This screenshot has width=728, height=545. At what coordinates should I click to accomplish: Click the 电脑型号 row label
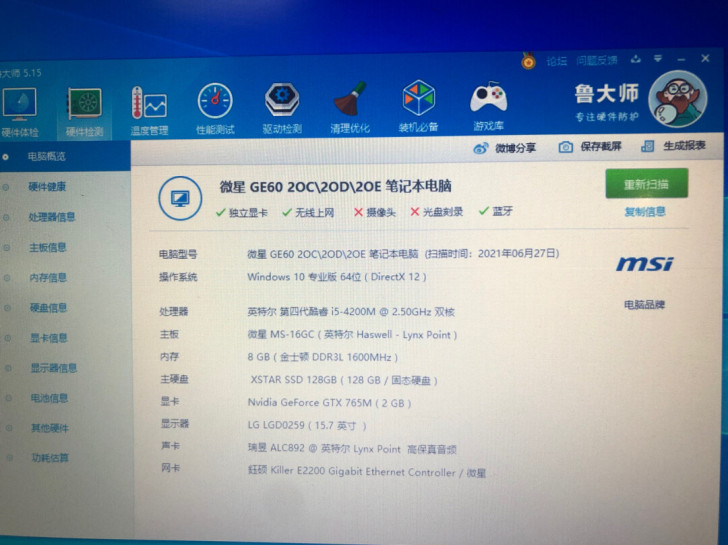click(x=178, y=254)
